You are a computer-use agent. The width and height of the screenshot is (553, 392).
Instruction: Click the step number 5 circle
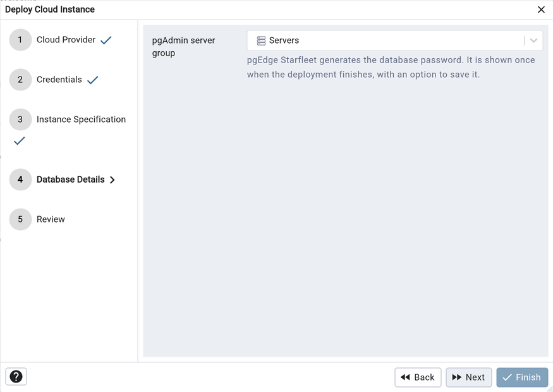pos(20,219)
